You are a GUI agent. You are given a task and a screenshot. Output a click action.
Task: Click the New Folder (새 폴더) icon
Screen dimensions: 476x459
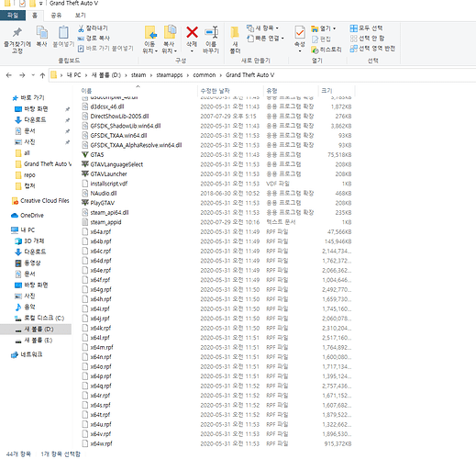click(x=235, y=32)
